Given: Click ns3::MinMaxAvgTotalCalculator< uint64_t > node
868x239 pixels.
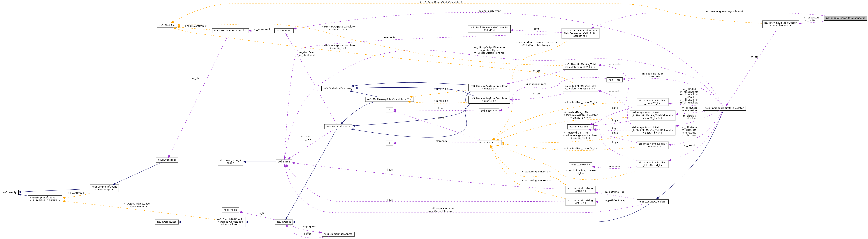Looking at the screenshot, I should (489, 100).
